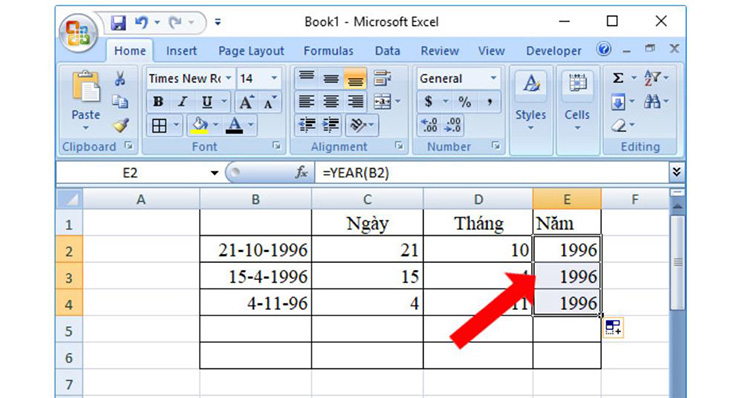Undo the last action

coord(141,22)
